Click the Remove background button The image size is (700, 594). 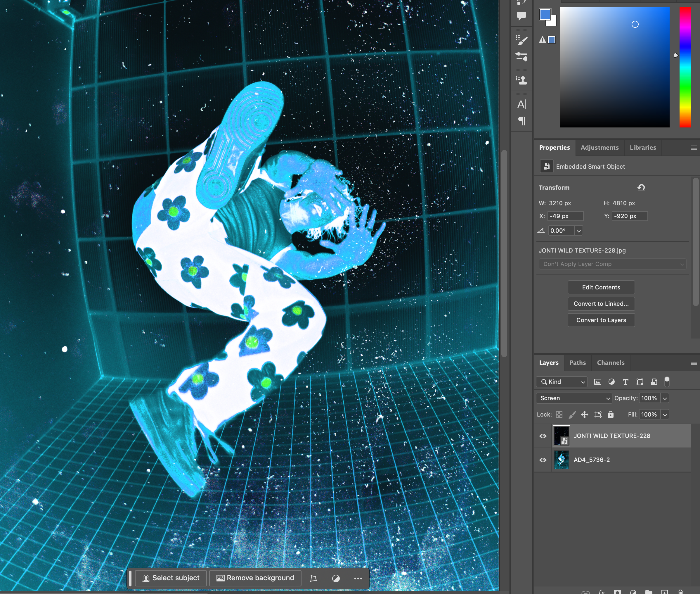[255, 578]
